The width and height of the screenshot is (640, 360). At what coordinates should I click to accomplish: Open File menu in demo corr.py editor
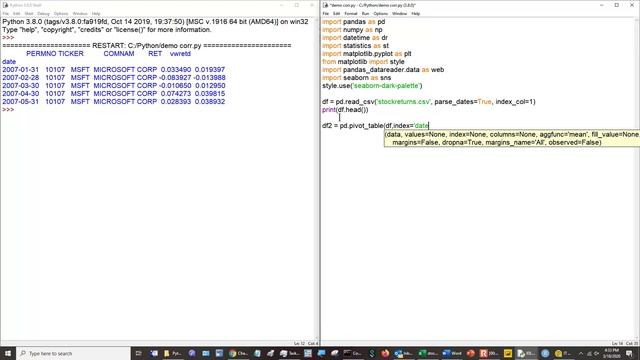[326, 13]
